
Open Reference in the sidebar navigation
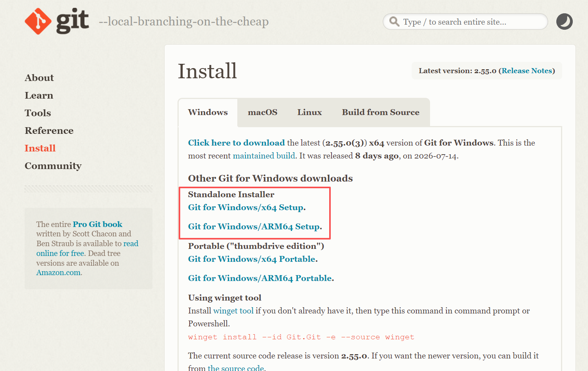tap(49, 131)
